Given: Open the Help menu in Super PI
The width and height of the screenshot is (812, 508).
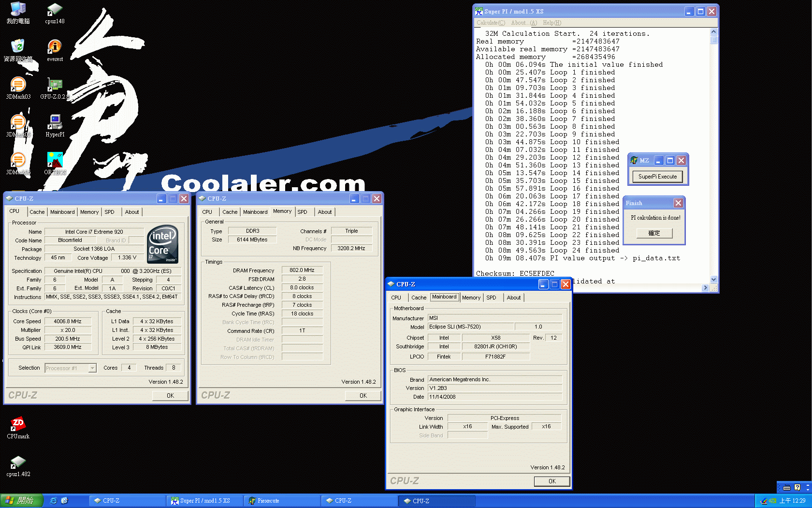Looking at the screenshot, I should (x=552, y=23).
